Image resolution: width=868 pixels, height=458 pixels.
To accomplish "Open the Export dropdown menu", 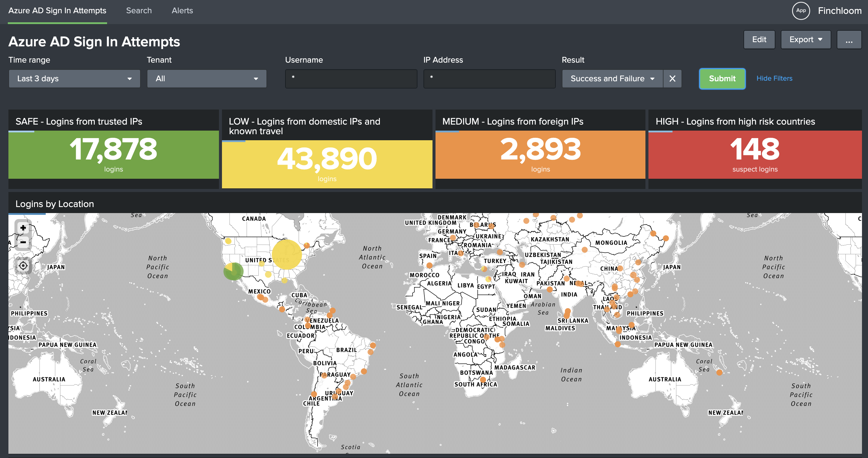I will (x=805, y=40).
